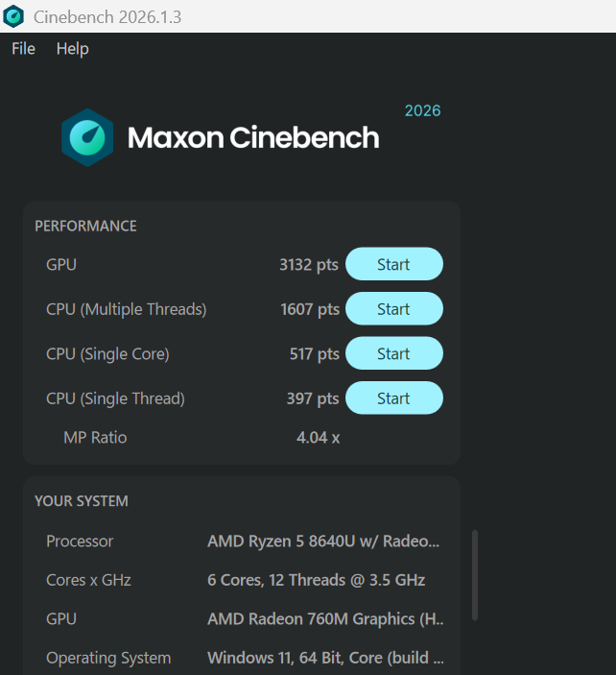Image resolution: width=616 pixels, height=675 pixels.
Task: Click the system info panel scrollbar
Action: [475, 575]
